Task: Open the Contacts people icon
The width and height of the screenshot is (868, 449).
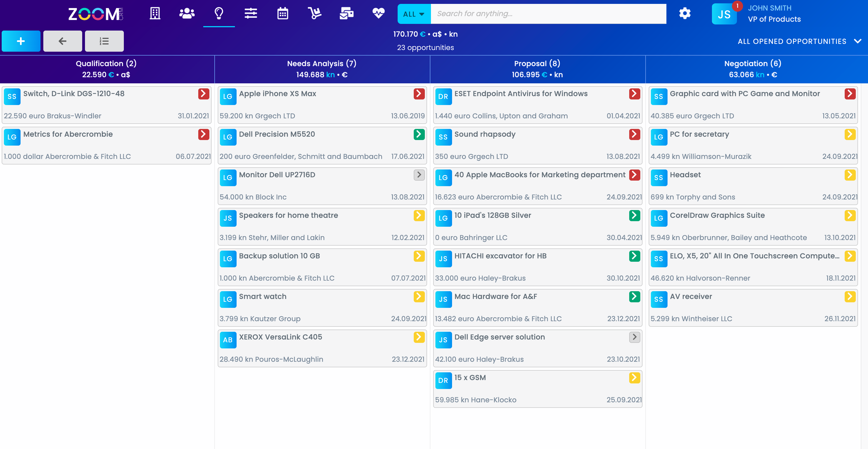Action: point(187,14)
